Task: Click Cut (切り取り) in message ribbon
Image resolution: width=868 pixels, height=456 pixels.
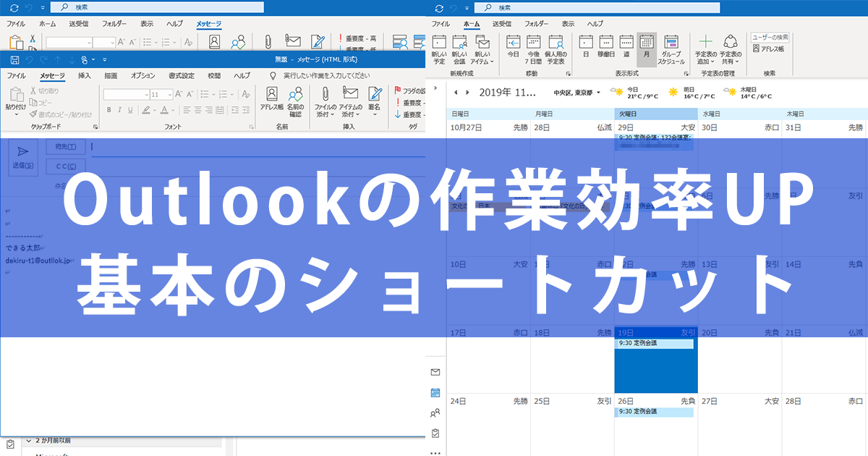Action: 45,91
